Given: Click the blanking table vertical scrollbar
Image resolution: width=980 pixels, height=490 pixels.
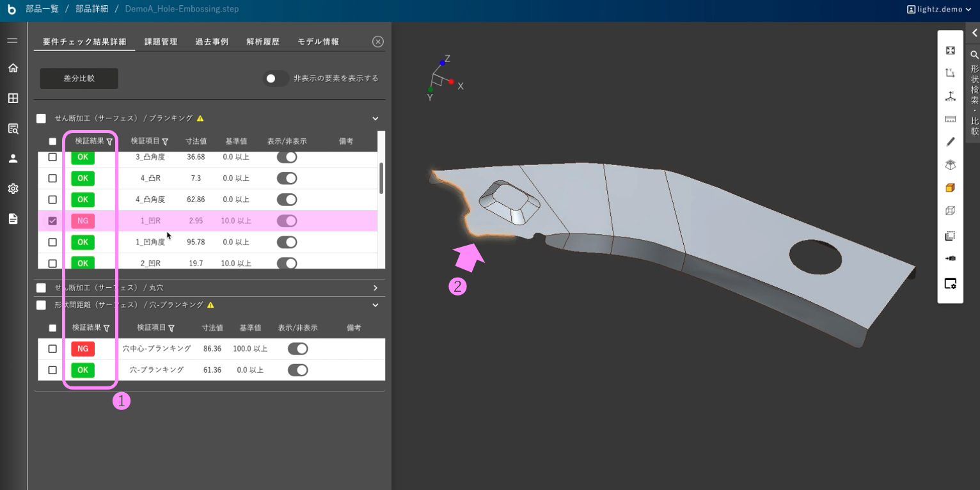Looking at the screenshot, I should 381,178.
